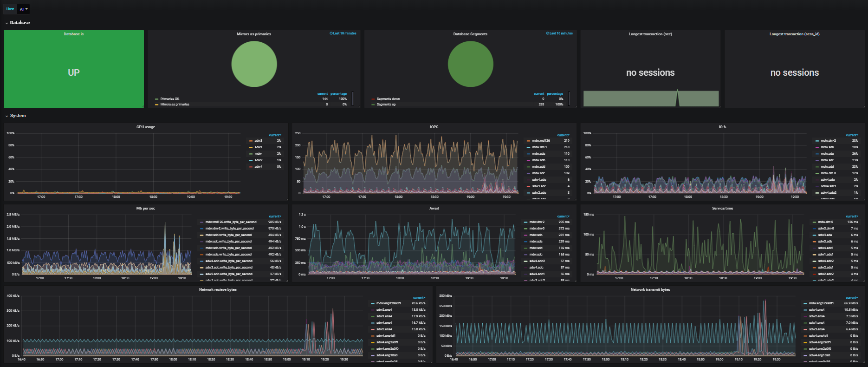The height and width of the screenshot is (367, 868).
Task: Collapse the Database row section
Action: 20,23
